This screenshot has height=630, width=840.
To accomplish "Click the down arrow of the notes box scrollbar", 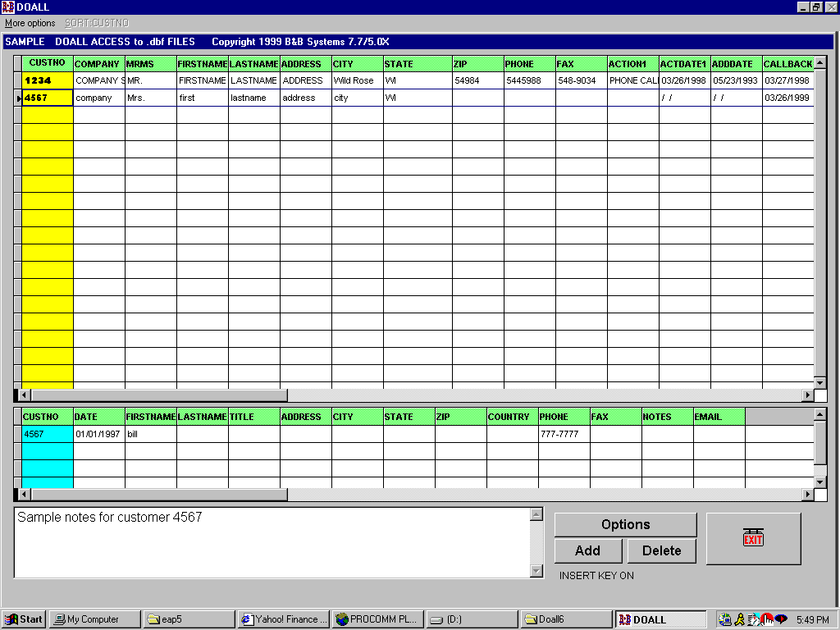I will coord(536,572).
